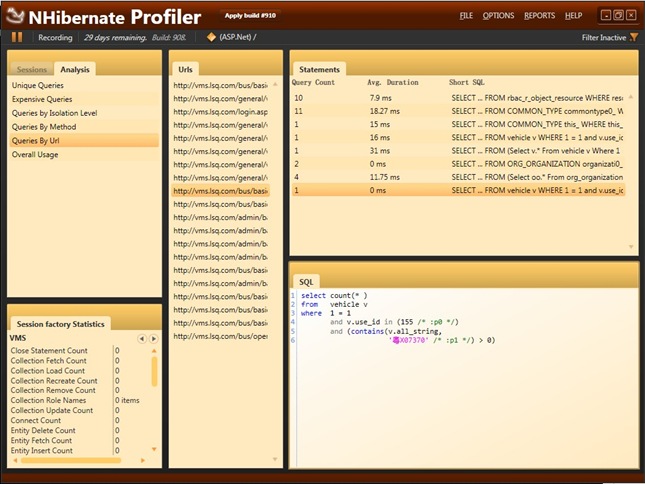Click the select count(*) SQL line
645x484 pixels.
click(x=334, y=295)
